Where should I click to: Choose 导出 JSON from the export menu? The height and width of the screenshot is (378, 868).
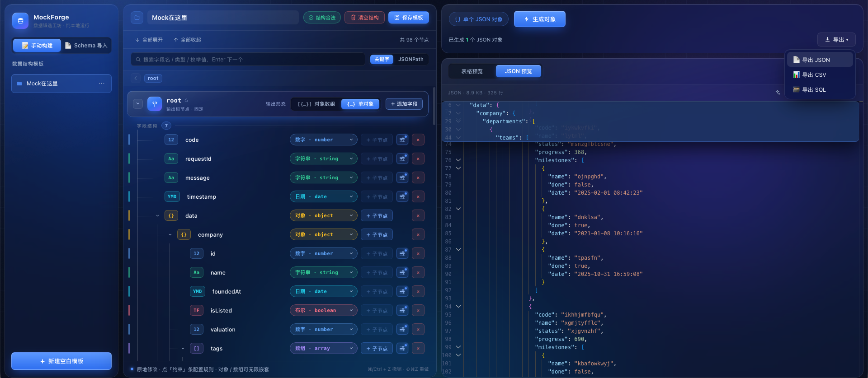[x=820, y=60]
